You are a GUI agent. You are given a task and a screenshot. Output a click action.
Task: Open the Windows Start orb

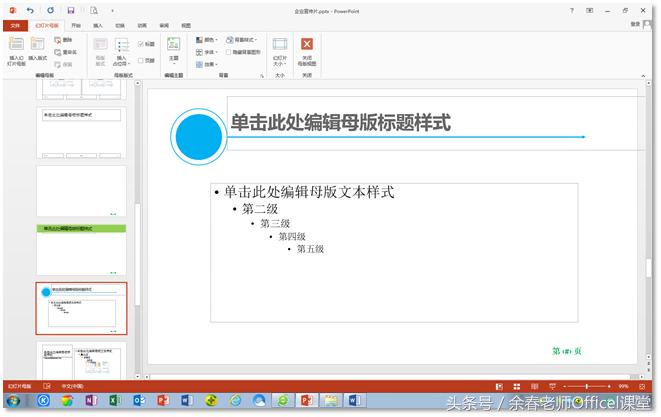click(13, 401)
